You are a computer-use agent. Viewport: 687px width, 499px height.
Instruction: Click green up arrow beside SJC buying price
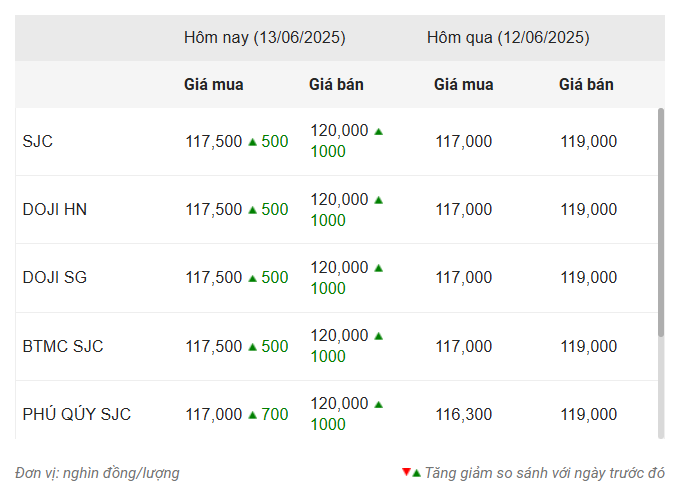coord(252,142)
